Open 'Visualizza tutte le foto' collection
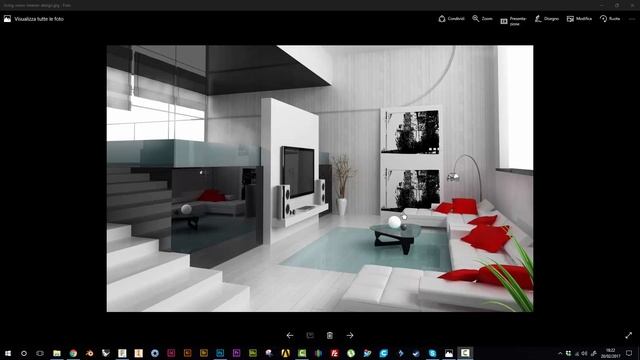The width and height of the screenshot is (640, 360). tap(34, 19)
